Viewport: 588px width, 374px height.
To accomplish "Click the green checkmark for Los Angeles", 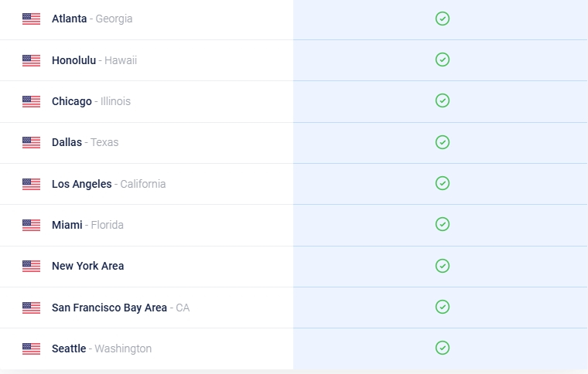I will (443, 183).
